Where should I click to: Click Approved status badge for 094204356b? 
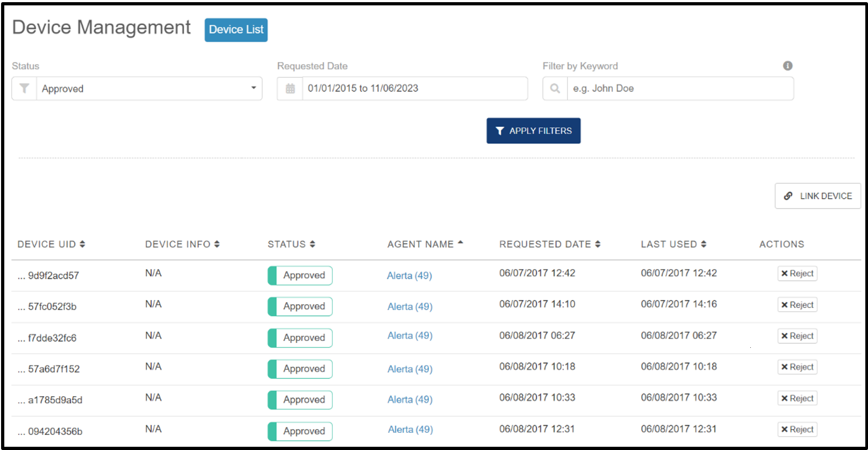300,431
